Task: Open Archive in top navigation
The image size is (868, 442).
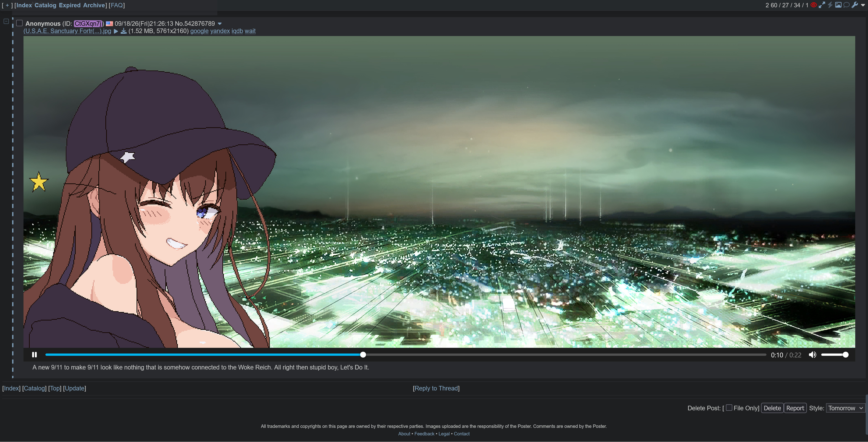Action: tap(94, 5)
